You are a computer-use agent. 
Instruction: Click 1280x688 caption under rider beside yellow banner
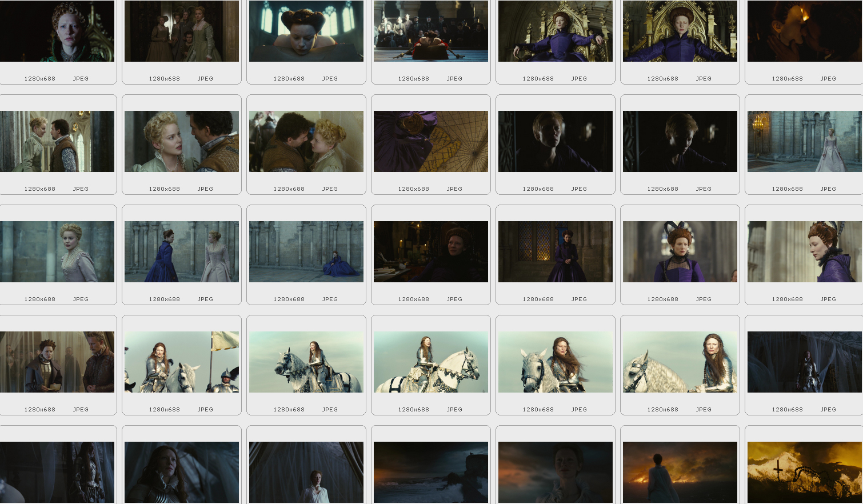(x=165, y=410)
